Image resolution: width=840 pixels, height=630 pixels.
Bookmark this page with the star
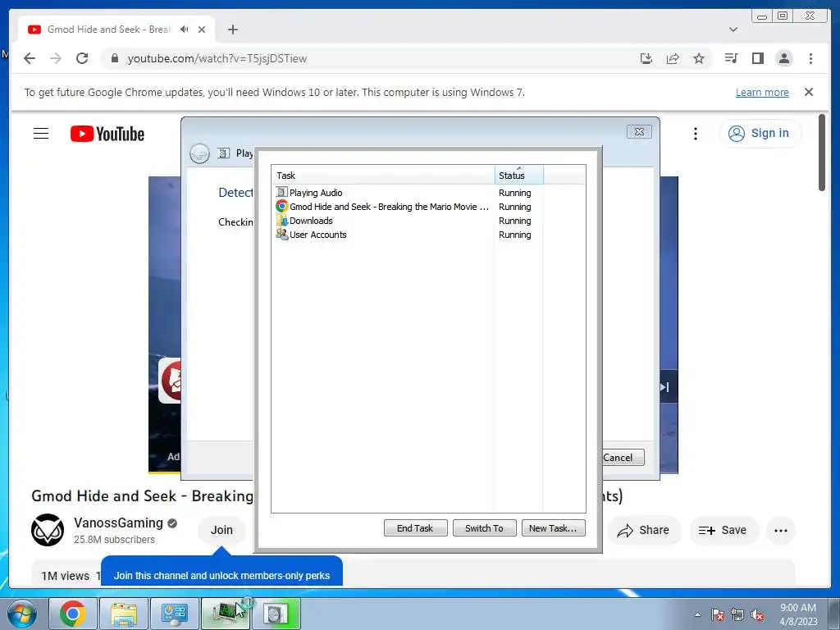[x=699, y=58]
